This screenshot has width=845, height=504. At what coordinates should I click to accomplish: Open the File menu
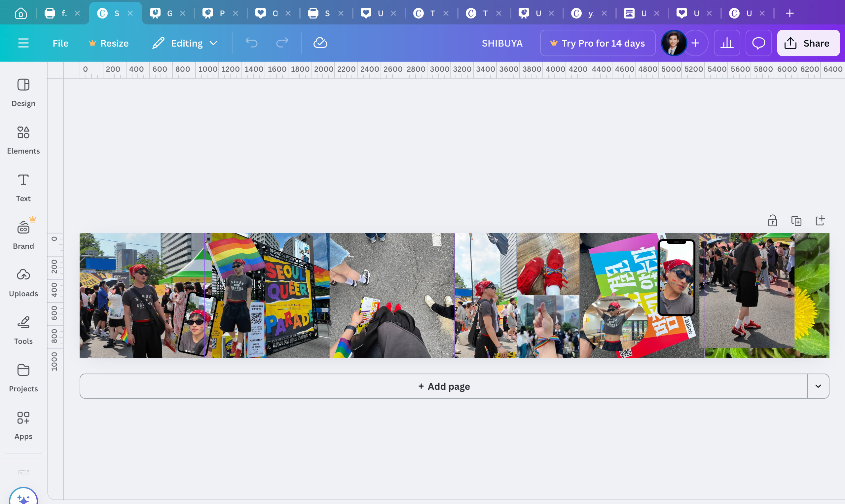(x=60, y=43)
